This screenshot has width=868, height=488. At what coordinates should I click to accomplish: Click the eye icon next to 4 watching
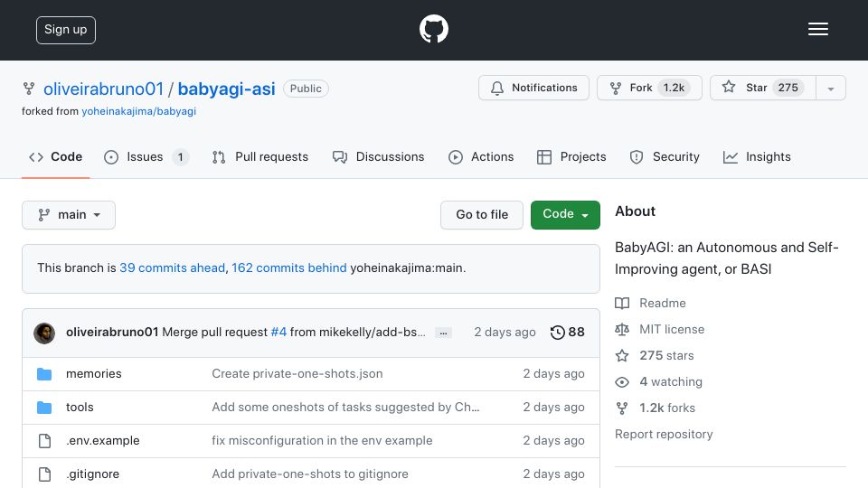622,381
